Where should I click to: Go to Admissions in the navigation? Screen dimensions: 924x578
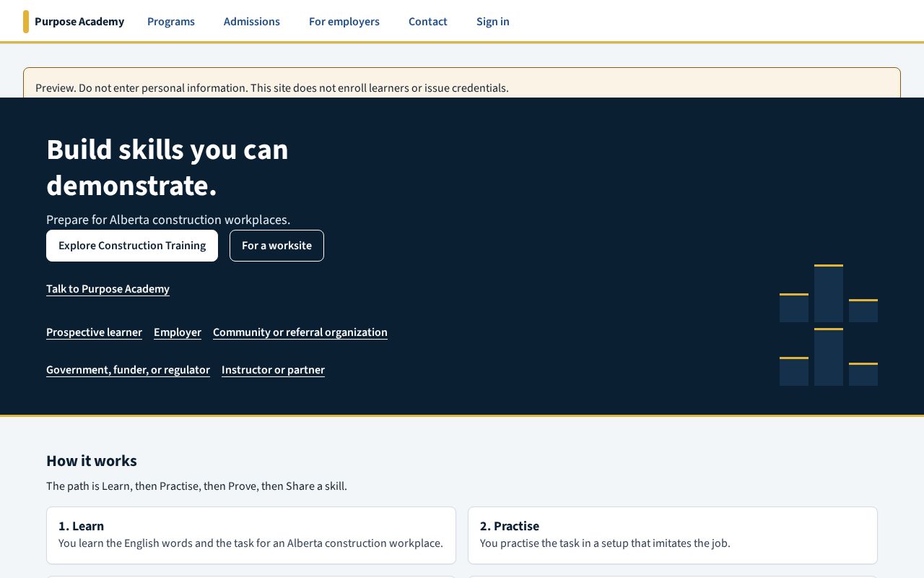(252, 22)
